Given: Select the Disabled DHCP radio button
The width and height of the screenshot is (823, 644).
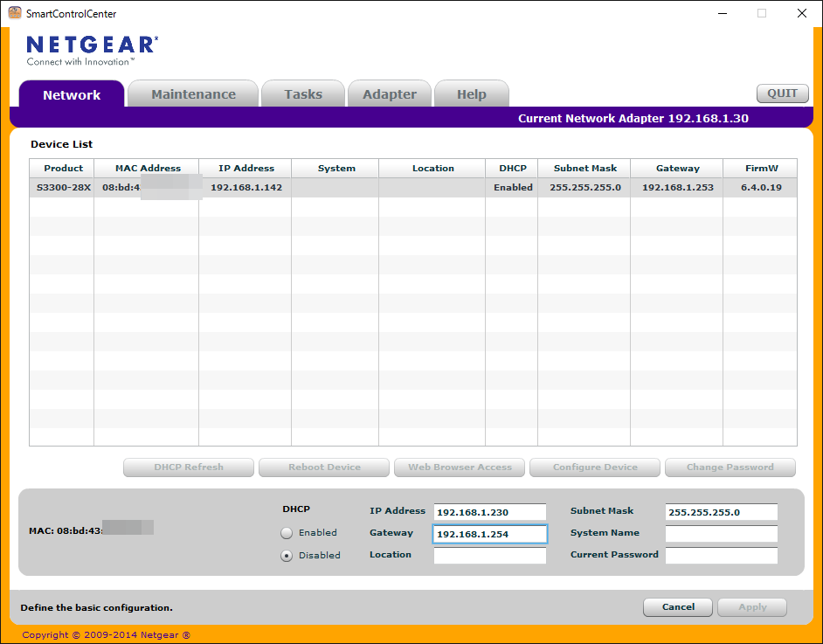Looking at the screenshot, I should point(287,555).
